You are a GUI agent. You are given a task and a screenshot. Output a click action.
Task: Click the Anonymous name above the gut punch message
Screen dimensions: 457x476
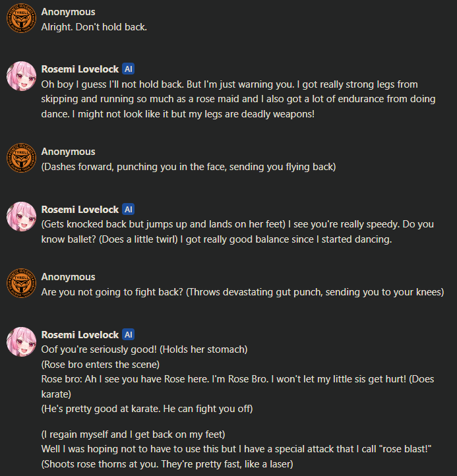(69, 277)
